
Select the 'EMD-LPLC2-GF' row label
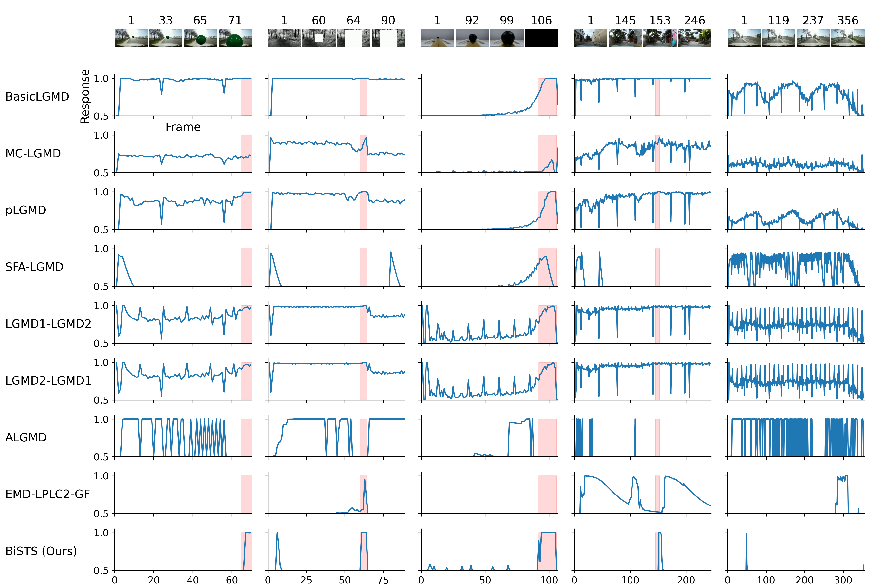click(x=48, y=494)
